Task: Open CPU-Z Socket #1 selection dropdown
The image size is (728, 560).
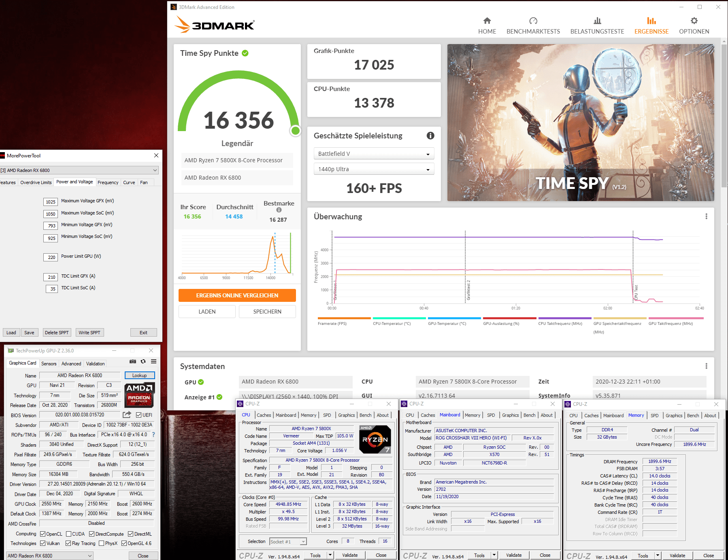Action: tap(288, 542)
